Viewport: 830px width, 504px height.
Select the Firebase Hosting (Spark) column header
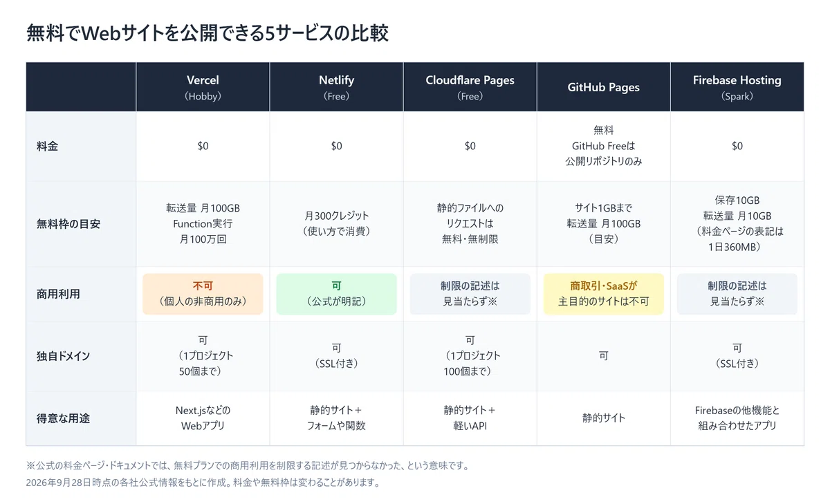pos(737,87)
